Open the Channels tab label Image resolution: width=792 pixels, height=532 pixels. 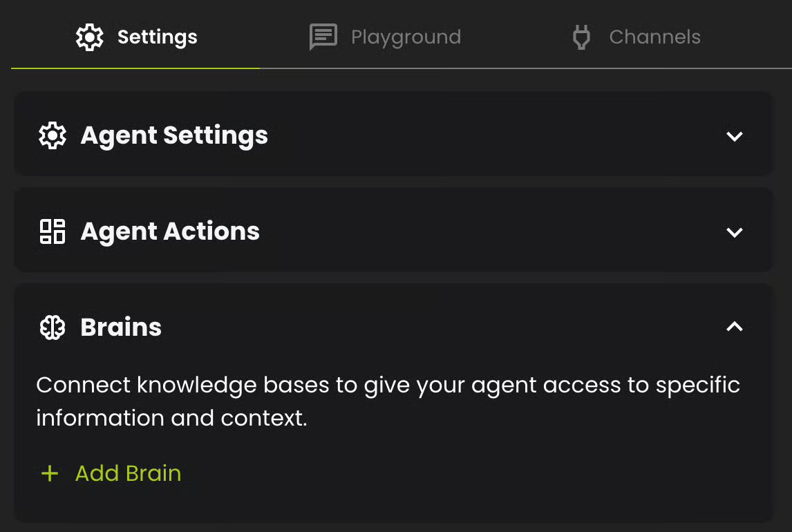click(x=654, y=37)
